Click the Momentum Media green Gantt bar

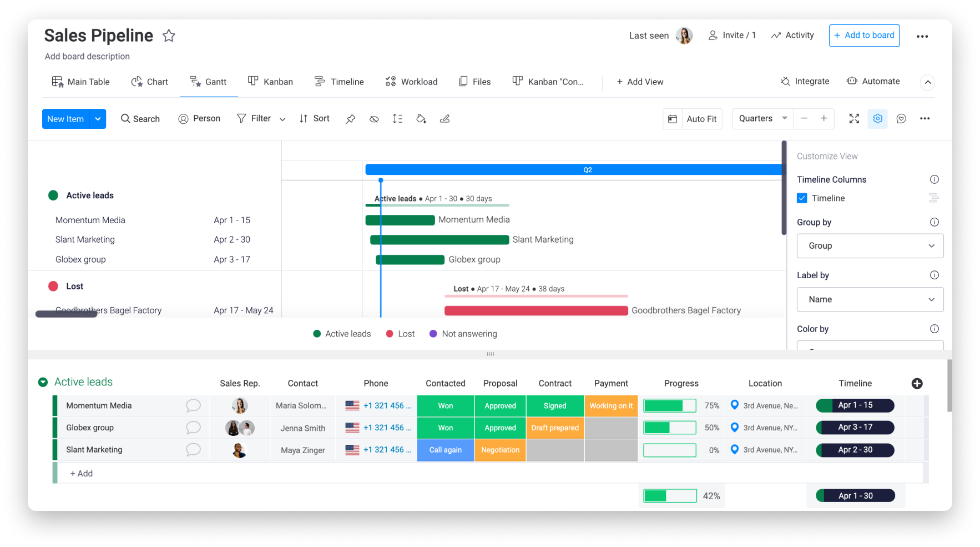[400, 220]
